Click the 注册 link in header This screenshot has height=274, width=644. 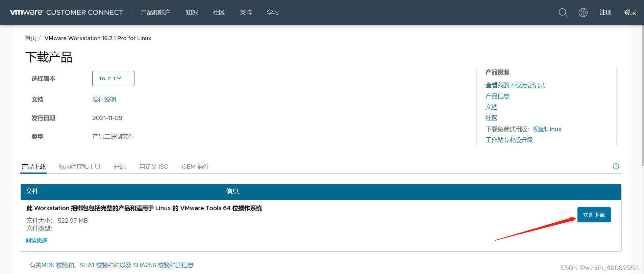(x=605, y=12)
